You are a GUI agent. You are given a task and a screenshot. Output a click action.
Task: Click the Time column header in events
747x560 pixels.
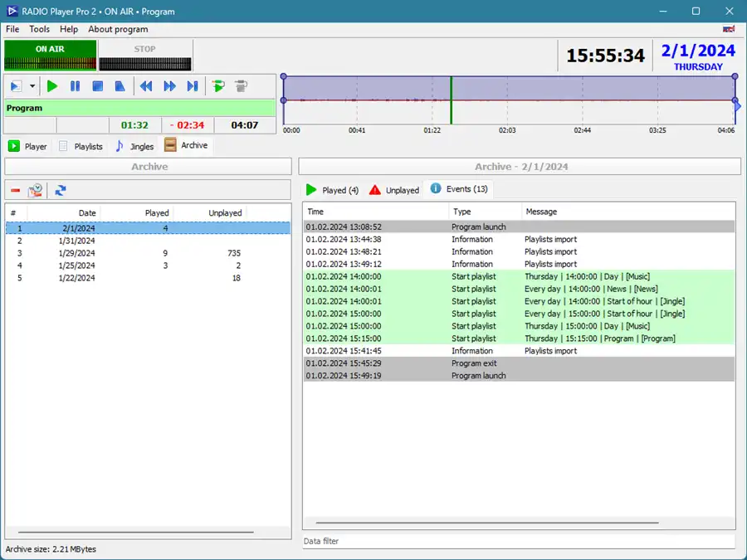[x=376, y=212]
